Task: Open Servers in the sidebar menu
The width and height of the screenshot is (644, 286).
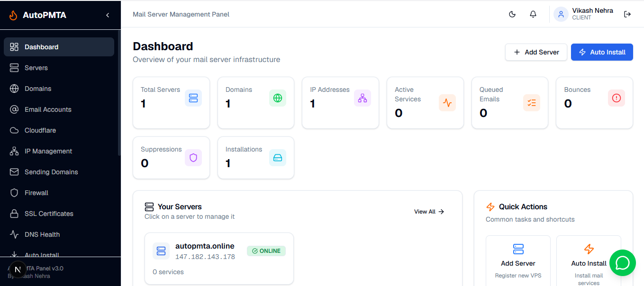Action: [x=59, y=68]
